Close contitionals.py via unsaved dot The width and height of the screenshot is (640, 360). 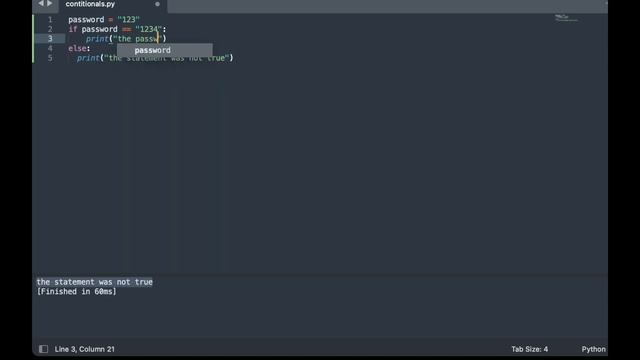157,4
